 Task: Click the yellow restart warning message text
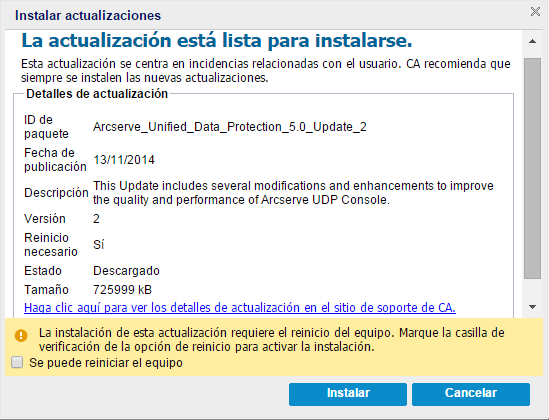click(271, 340)
